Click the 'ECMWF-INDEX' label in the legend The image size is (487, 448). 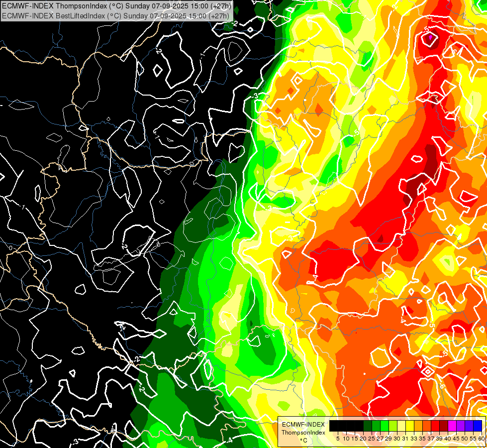point(303,425)
